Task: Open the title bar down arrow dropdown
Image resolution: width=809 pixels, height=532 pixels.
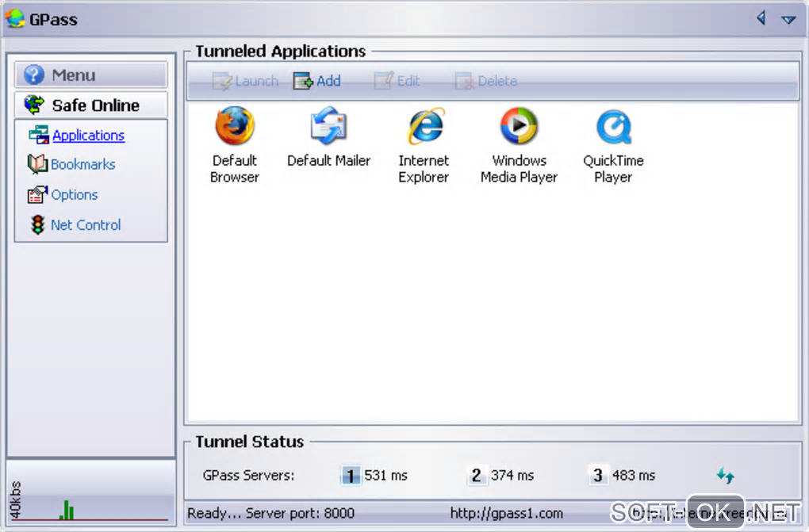Action: click(788, 20)
